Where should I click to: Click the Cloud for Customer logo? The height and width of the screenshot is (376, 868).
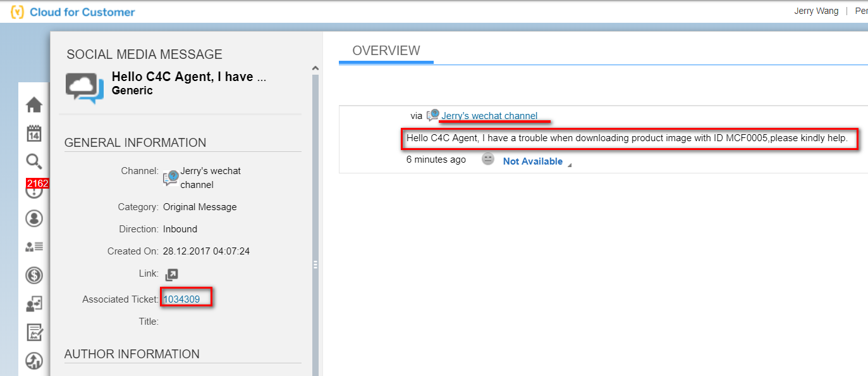18,12
